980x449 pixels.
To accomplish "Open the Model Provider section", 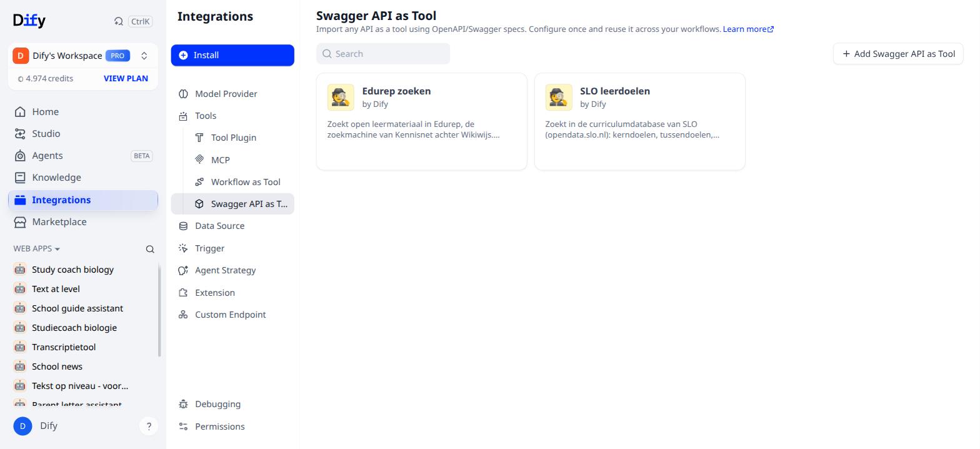I will tap(232, 94).
